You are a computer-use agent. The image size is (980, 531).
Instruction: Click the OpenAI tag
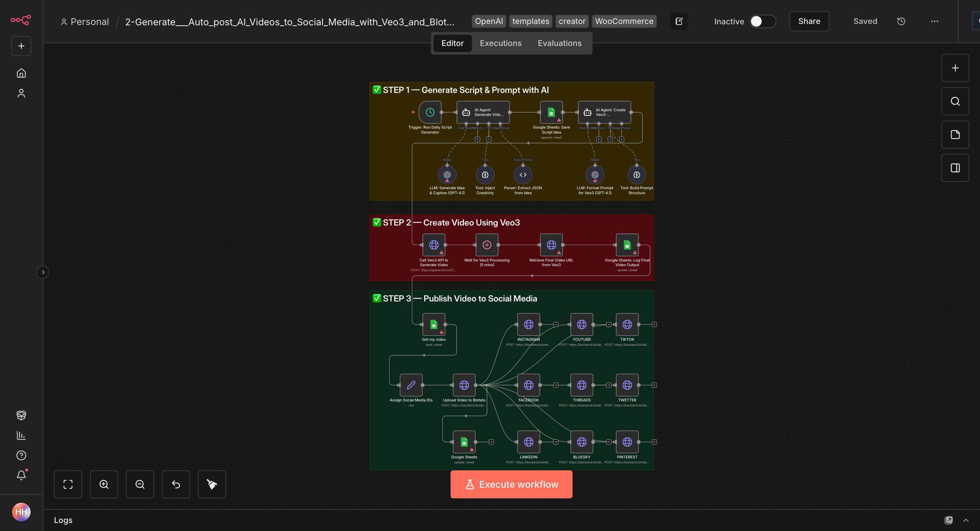pyautogui.click(x=488, y=21)
